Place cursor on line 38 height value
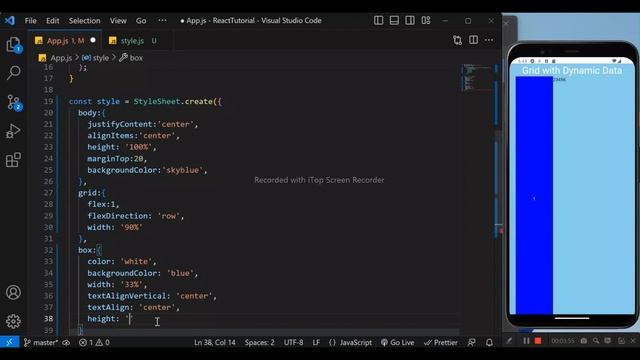Screen dimensions: 640x360 129,319
